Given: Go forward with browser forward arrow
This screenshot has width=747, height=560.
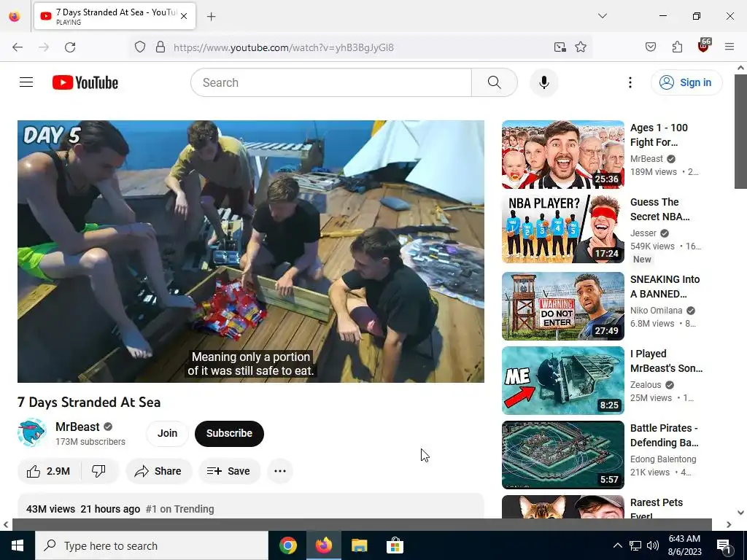Looking at the screenshot, I should pos(44,47).
